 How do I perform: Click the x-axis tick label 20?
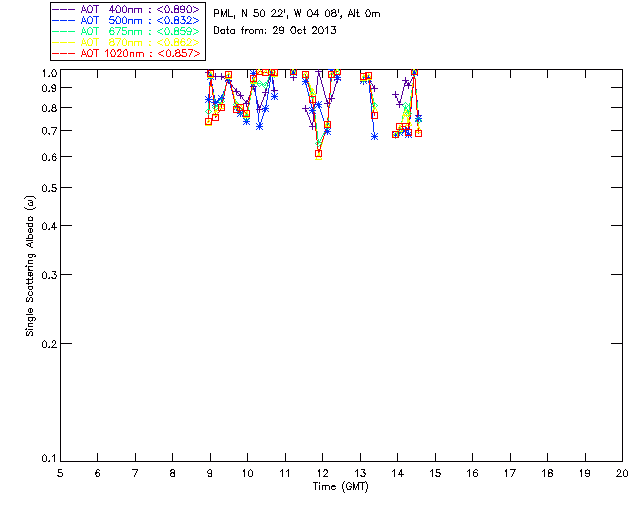click(x=622, y=472)
